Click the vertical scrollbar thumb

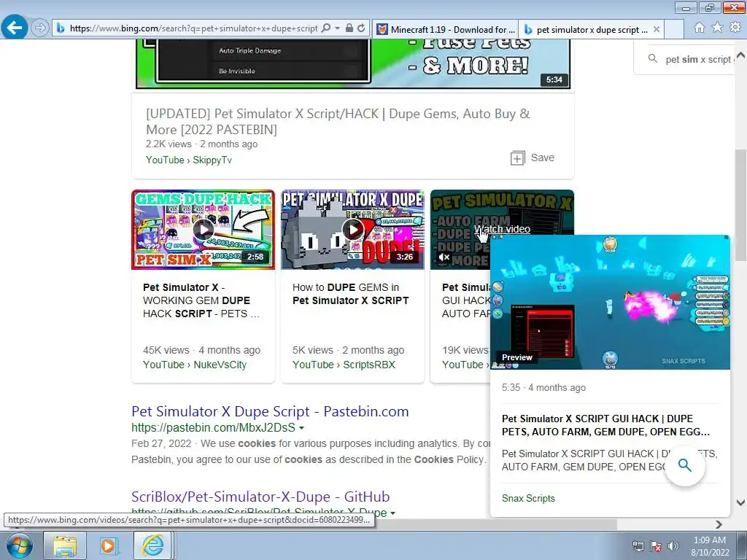[741, 205]
